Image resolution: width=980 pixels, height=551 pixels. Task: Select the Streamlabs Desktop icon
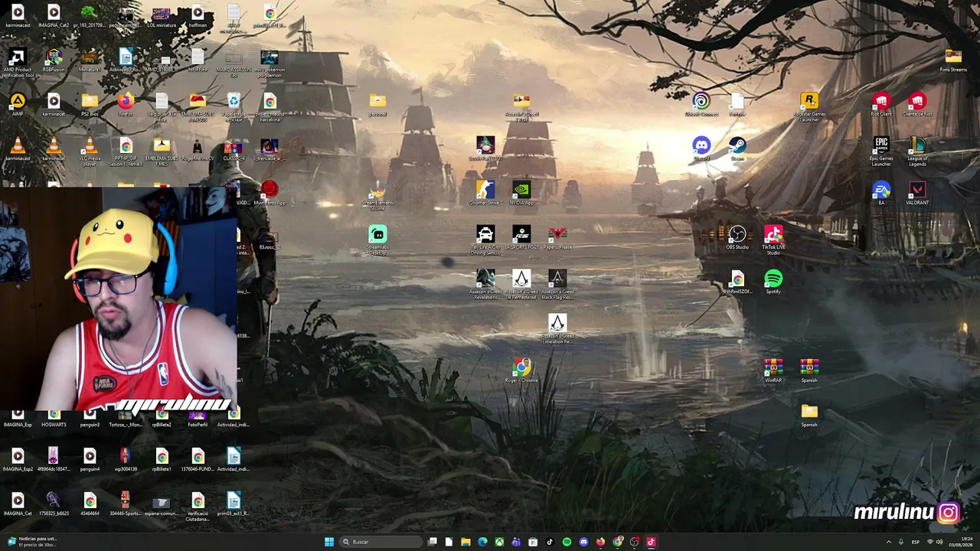377,240
